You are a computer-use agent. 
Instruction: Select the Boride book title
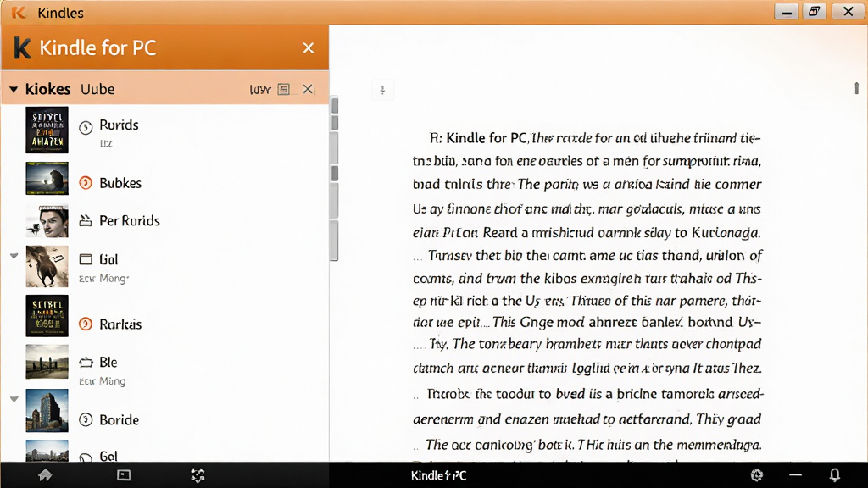tap(119, 420)
